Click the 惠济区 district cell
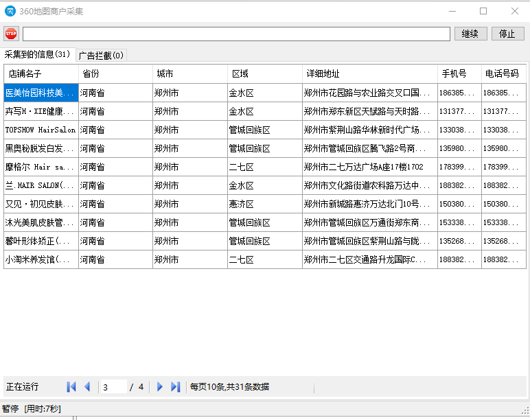530x420 pixels. 265,204
